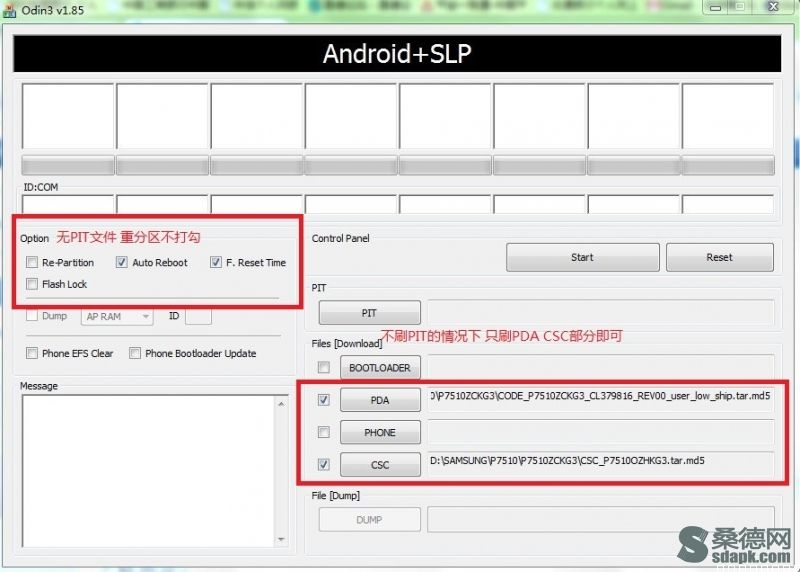This screenshot has width=800, height=572.
Task: Click the PIT file path field
Action: (x=601, y=313)
